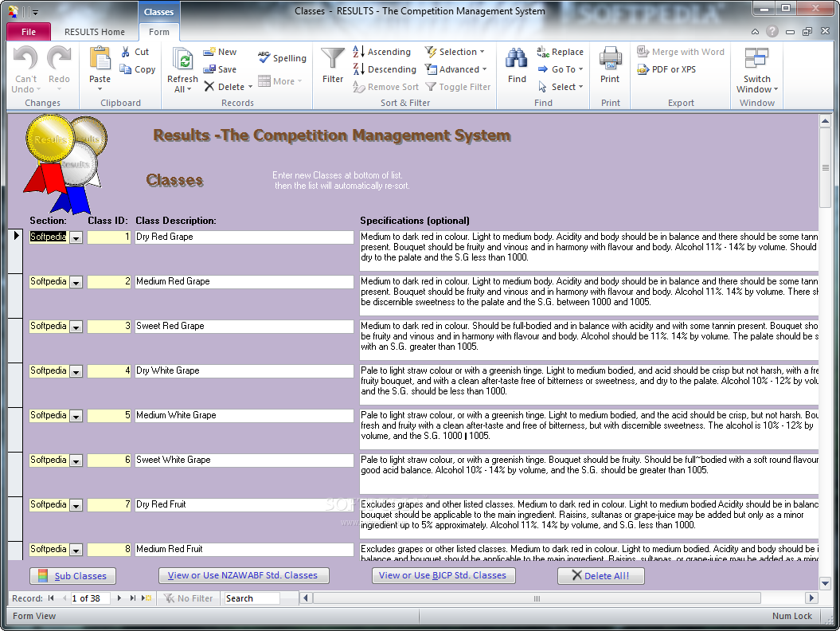840x631 pixels.
Task: Open the Filter funnel tool
Action: (x=333, y=65)
